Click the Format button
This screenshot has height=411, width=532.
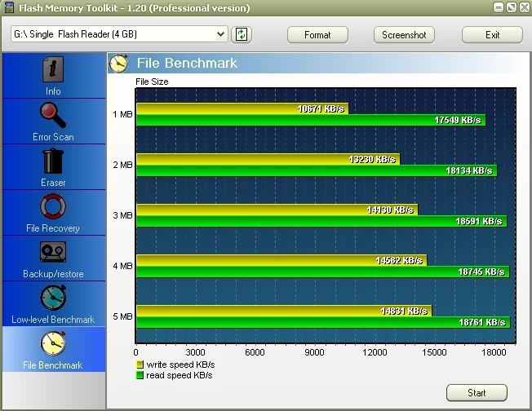pos(317,35)
